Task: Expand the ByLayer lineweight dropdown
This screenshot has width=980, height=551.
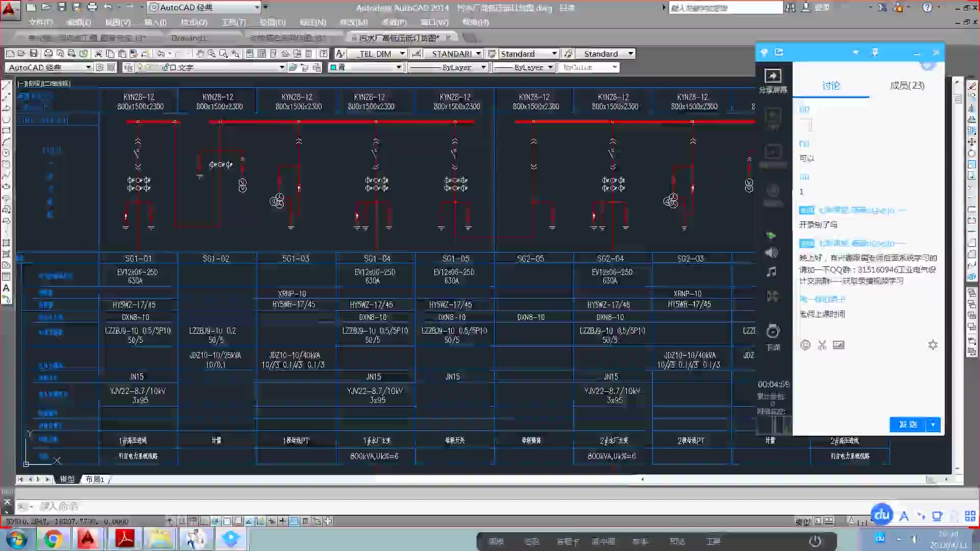Action: click(x=550, y=67)
